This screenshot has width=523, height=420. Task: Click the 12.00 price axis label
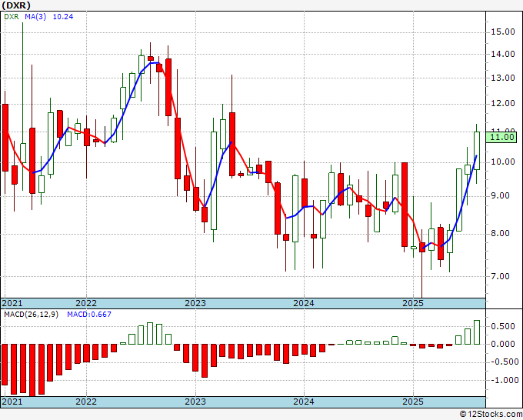pos(503,104)
